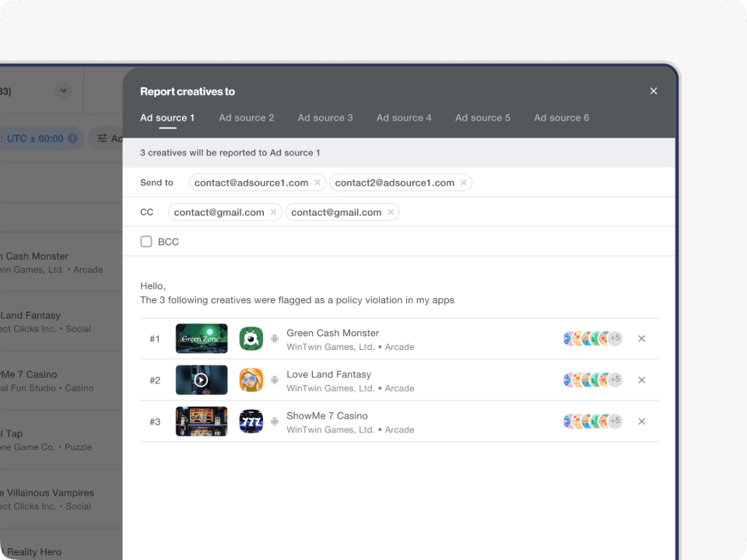This screenshot has height=560, width=747.
Task: Remove contact2@adsource1.com recipient chip
Action: pyautogui.click(x=463, y=182)
